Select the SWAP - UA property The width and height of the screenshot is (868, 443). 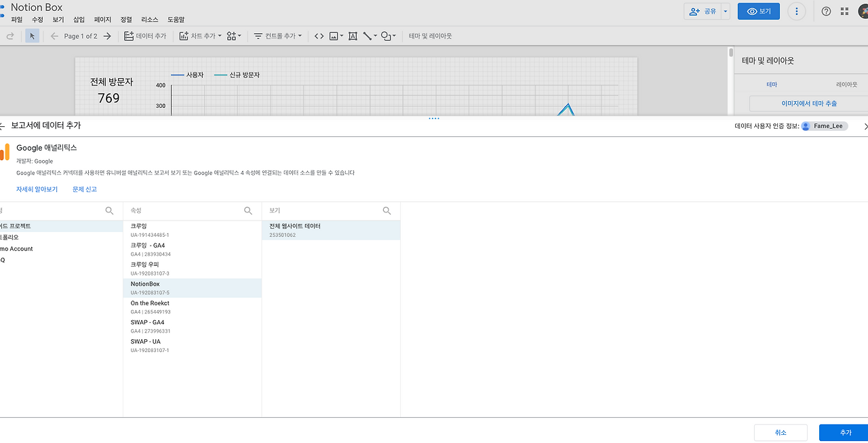coord(193,345)
